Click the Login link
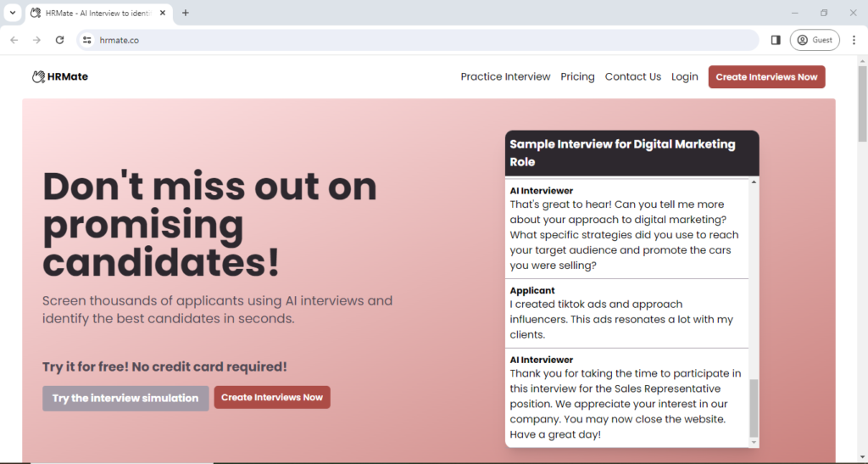 pyautogui.click(x=684, y=77)
